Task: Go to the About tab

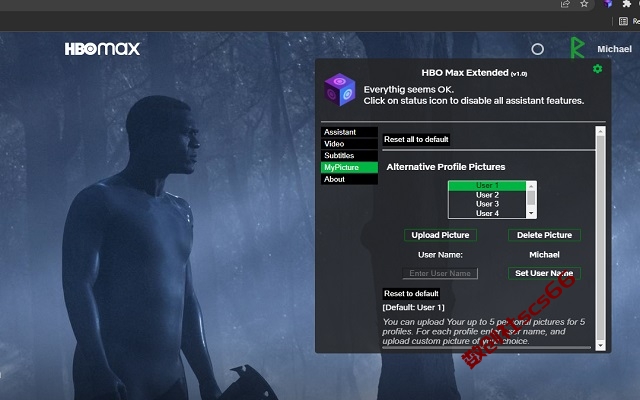Action: [x=349, y=179]
